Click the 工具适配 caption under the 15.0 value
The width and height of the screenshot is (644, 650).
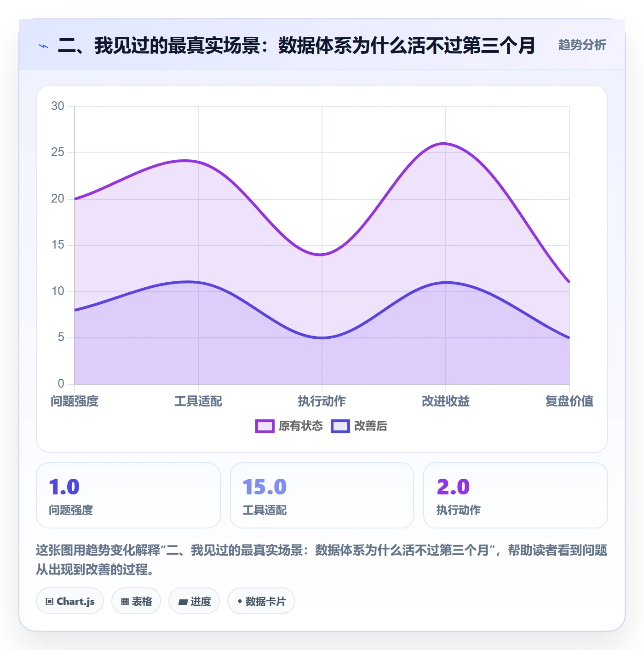(264, 510)
